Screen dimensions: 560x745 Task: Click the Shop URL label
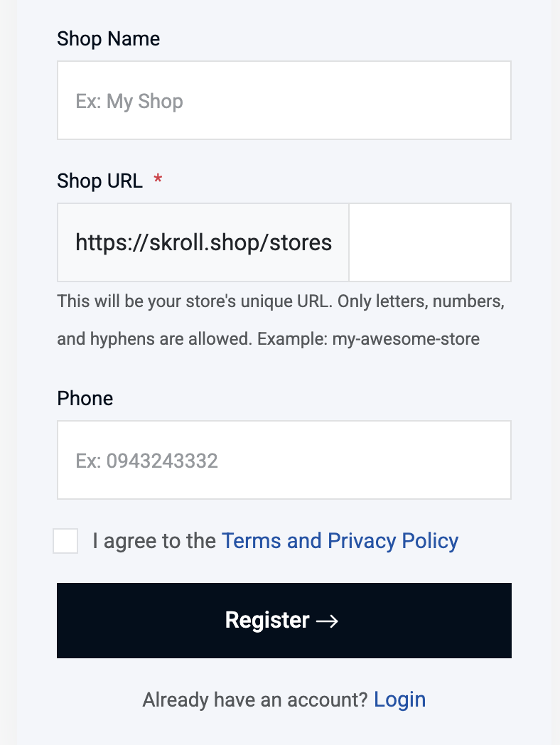click(99, 181)
